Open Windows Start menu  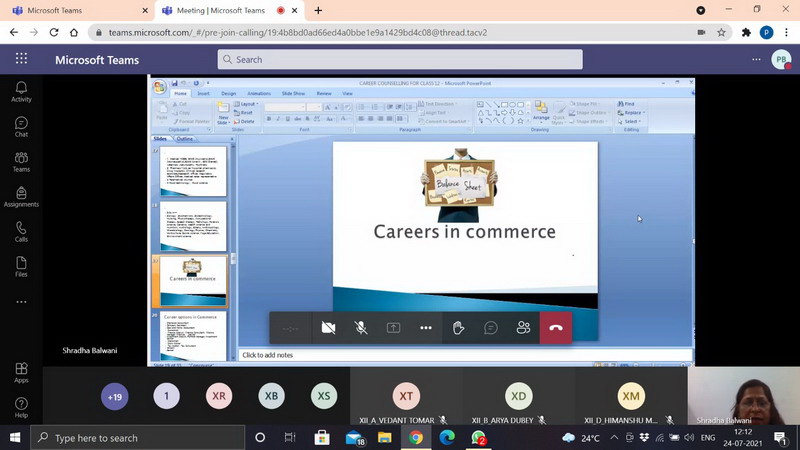click(x=15, y=438)
